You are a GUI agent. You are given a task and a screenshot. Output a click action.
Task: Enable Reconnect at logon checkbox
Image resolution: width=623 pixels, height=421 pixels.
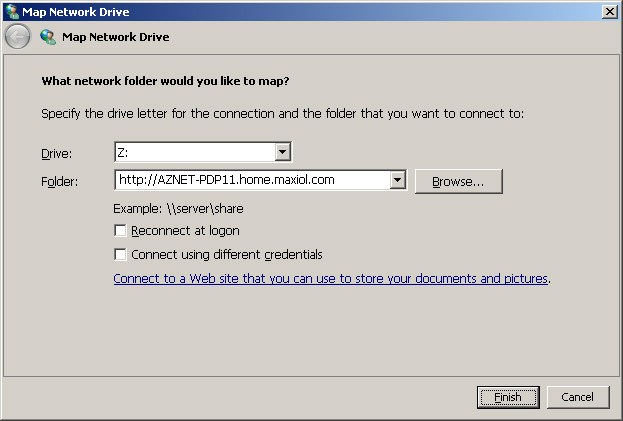click(121, 231)
